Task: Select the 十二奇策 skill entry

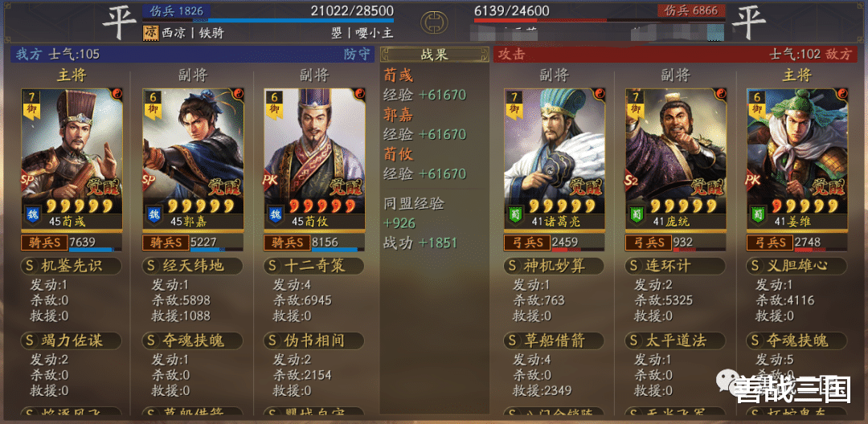Action: pos(314,266)
